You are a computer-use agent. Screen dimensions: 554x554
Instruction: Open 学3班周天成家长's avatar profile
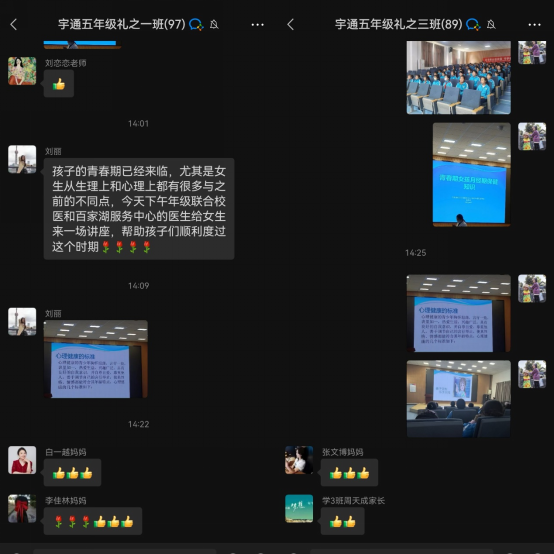click(x=299, y=508)
